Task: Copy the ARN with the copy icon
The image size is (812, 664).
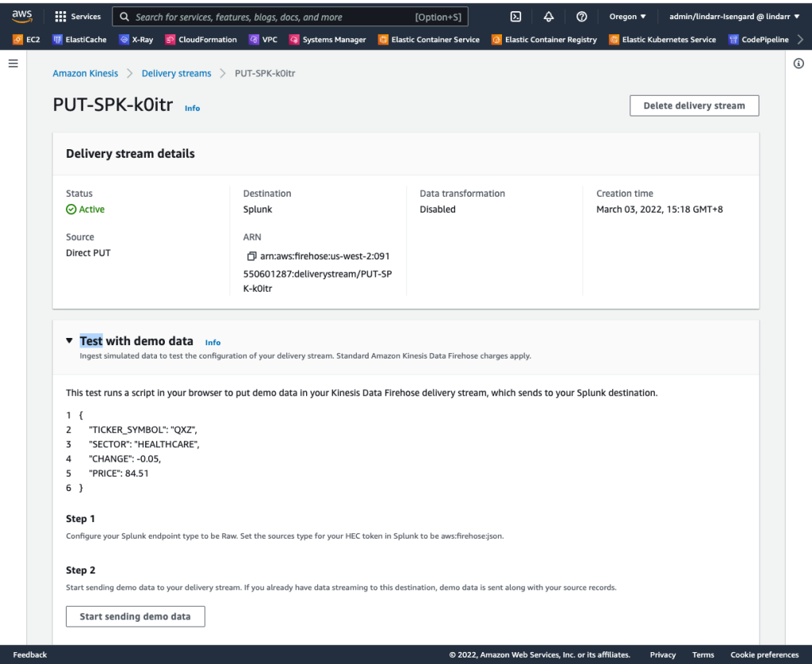Action: (x=251, y=256)
